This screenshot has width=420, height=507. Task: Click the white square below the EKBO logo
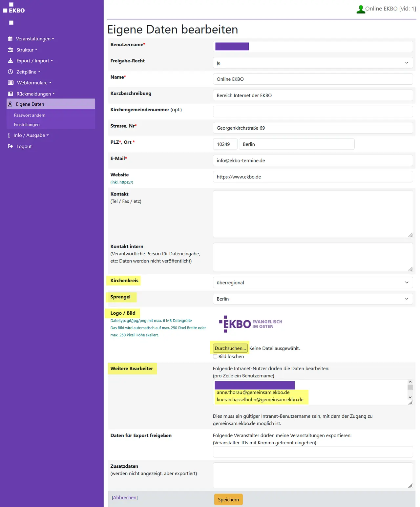(11, 23)
